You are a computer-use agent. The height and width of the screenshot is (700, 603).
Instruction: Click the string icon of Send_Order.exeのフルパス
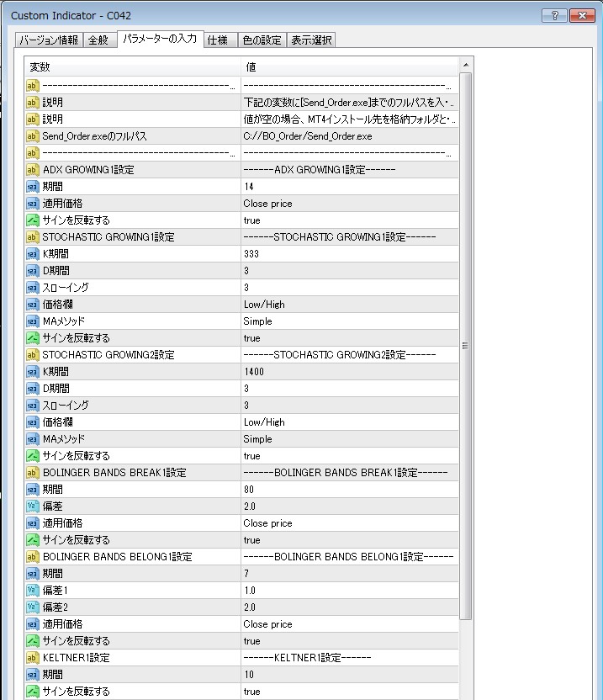click(32, 136)
